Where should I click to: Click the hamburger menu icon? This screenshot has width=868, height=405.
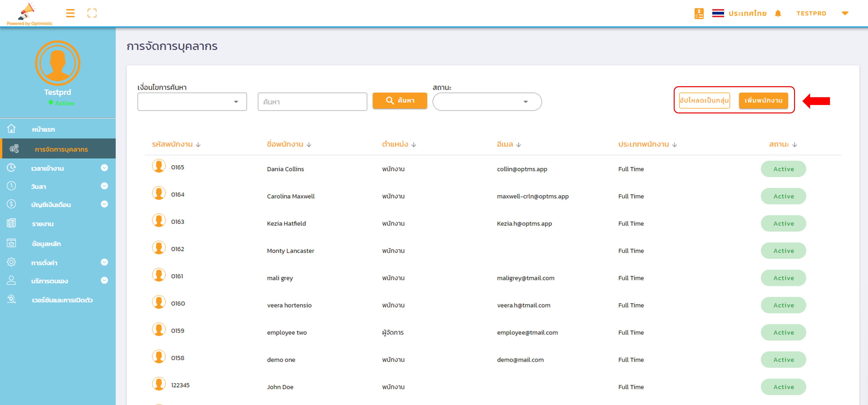coord(70,13)
